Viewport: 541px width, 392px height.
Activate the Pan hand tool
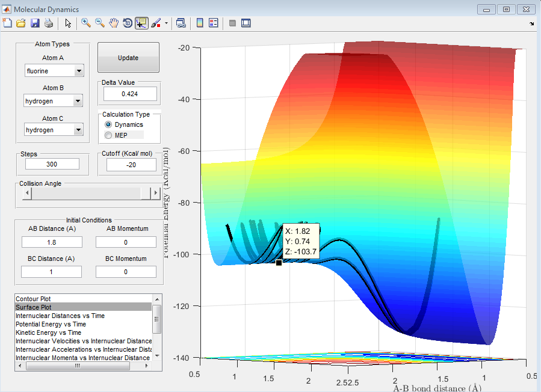point(114,23)
